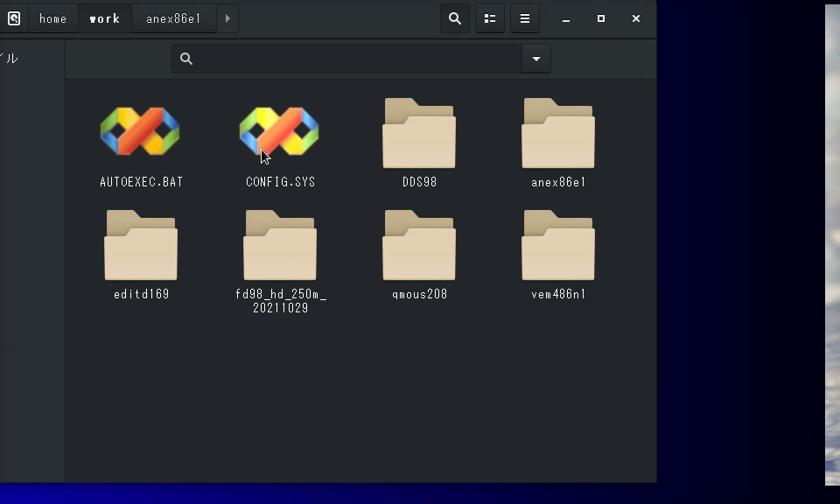The width and height of the screenshot is (840, 504).
Task: Close the file manager window
Action: tap(636, 18)
